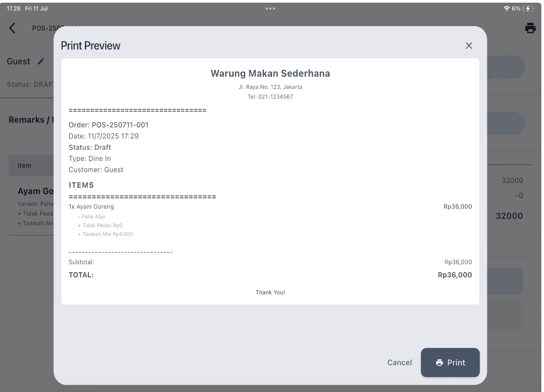This screenshot has height=392, width=544.
Task: Click the printer icon in top-right corner
Action: (530, 28)
